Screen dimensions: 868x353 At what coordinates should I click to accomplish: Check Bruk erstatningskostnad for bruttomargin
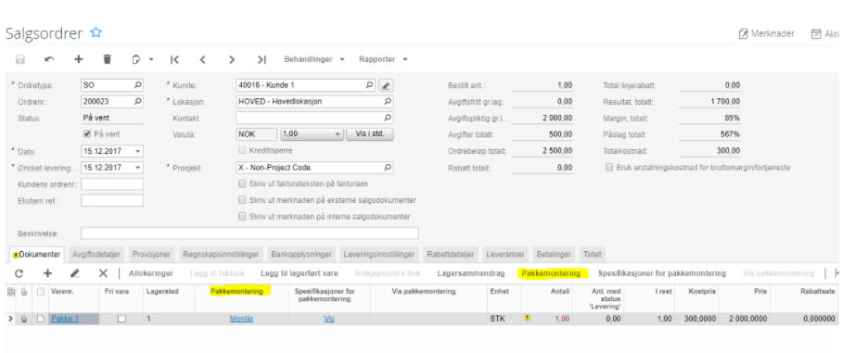pos(609,167)
